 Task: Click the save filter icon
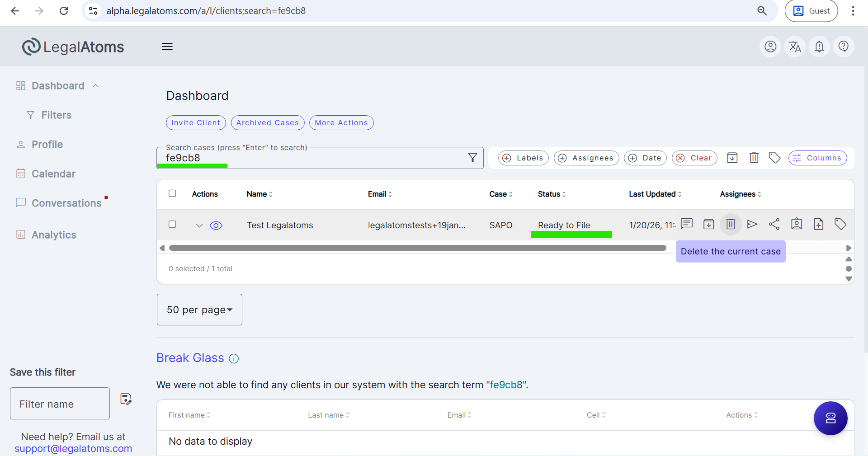click(126, 399)
